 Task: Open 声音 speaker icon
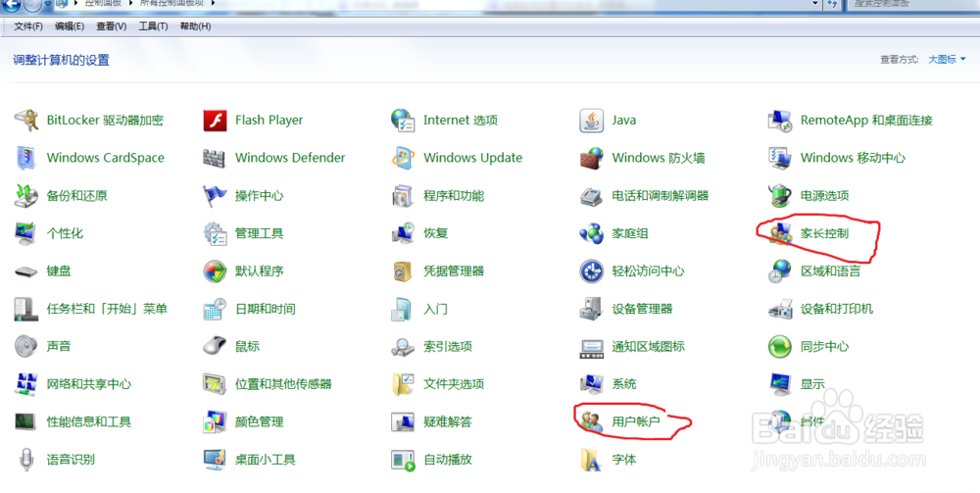(26, 346)
